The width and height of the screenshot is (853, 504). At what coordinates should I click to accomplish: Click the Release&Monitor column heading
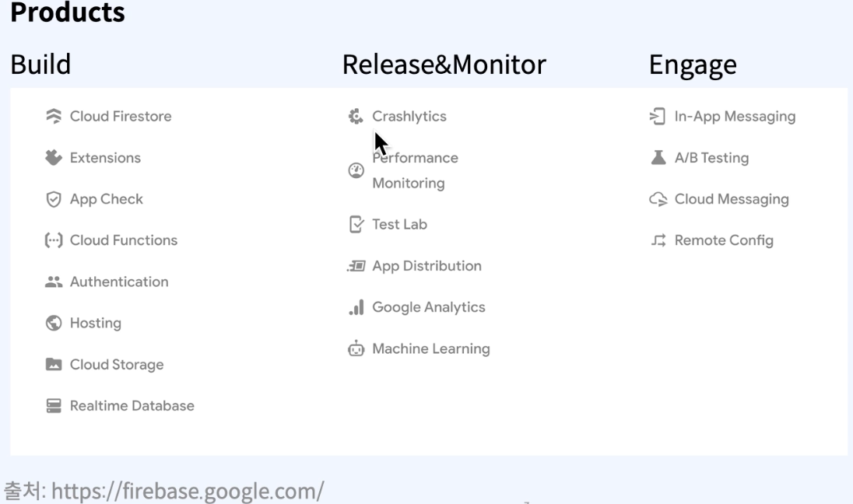[x=444, y=64]
